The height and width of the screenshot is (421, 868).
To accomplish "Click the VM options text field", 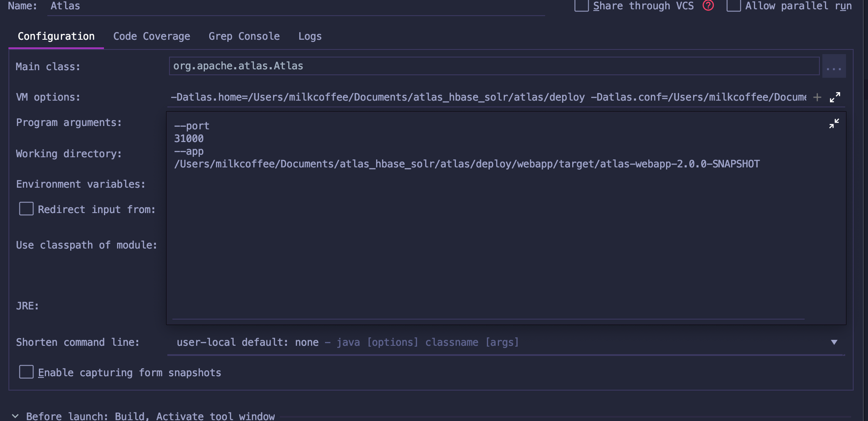I will (489, 97).
